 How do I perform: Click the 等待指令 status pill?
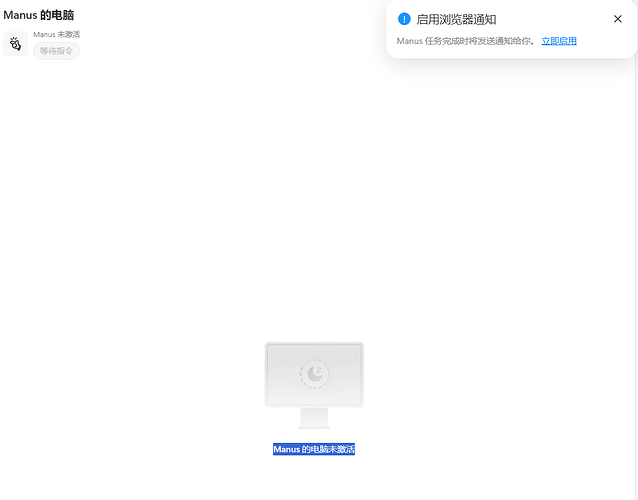click(x=57, y=51)
